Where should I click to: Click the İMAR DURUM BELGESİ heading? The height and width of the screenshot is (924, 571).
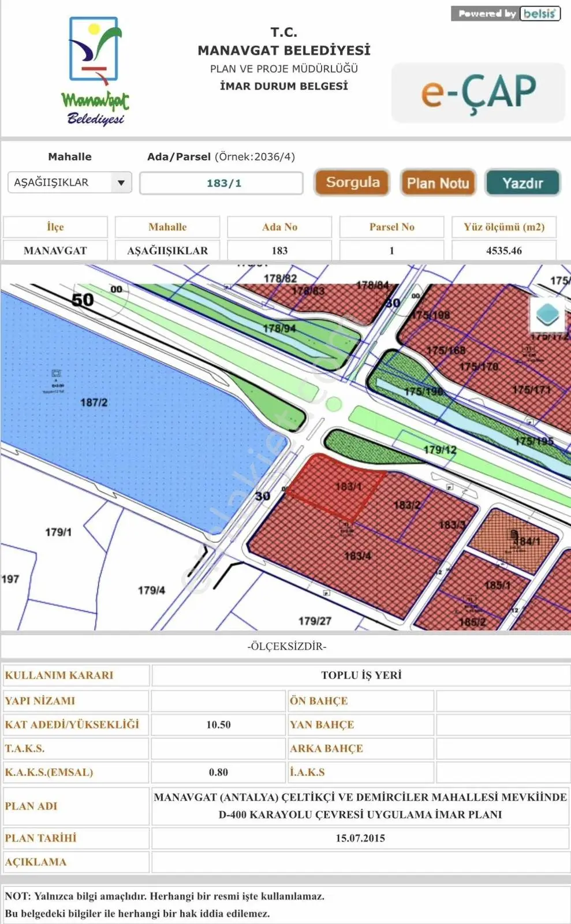point(284,86)
